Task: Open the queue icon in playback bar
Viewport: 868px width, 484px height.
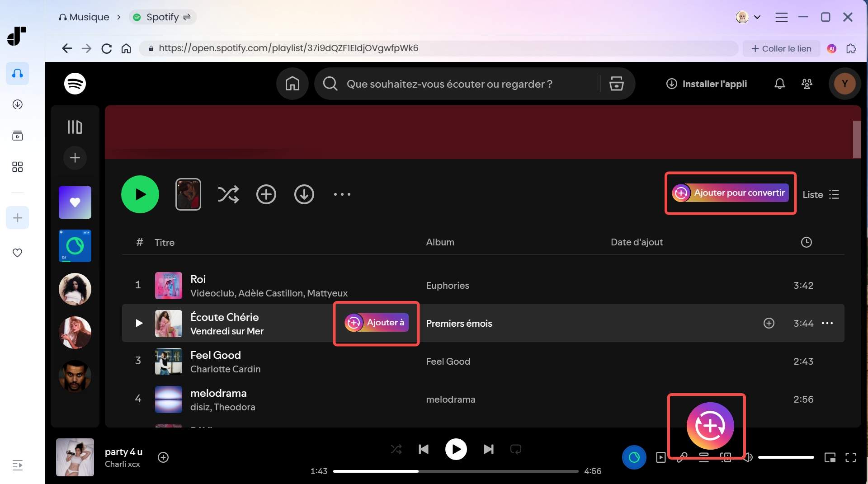Action: click(703, 457)
